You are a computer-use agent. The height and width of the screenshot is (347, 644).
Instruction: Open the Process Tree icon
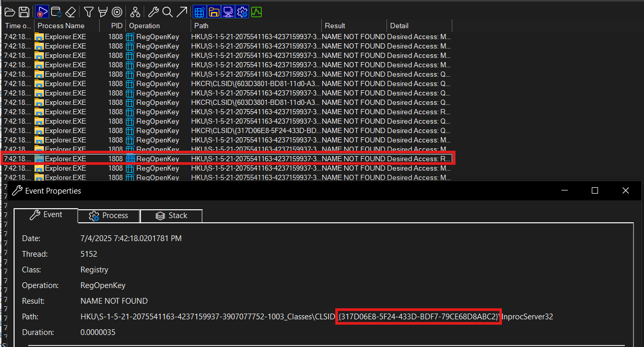[x=135, y=11]
